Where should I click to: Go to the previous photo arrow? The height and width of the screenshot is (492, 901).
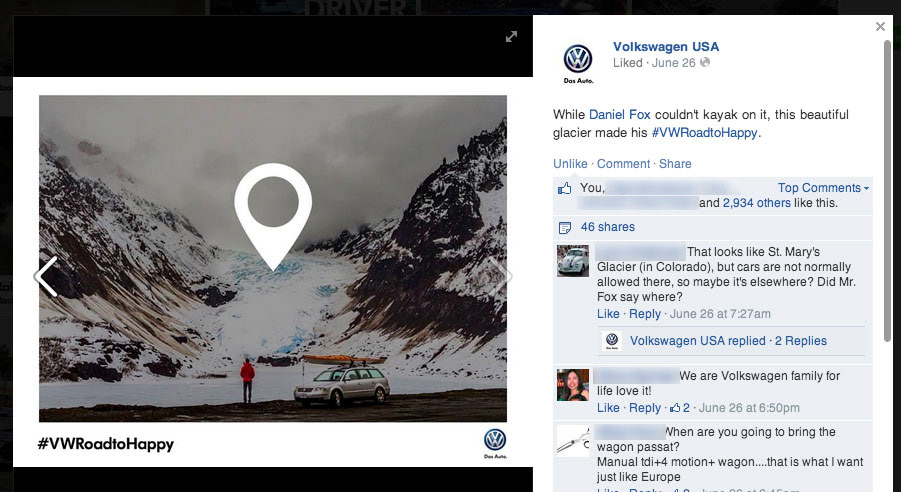(x=46, y=276)
